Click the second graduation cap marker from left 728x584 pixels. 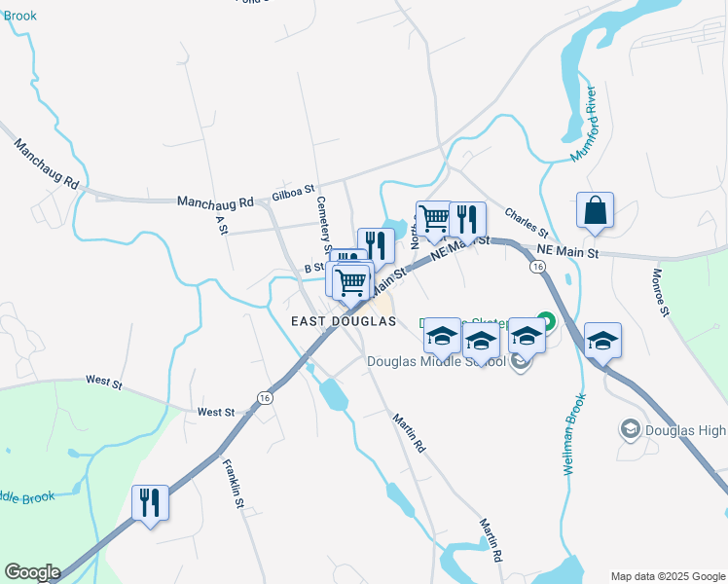pos(481,344)
